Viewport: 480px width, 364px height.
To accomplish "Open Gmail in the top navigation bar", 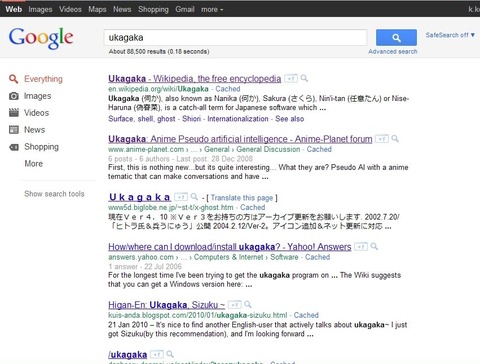I will point(185,9).
